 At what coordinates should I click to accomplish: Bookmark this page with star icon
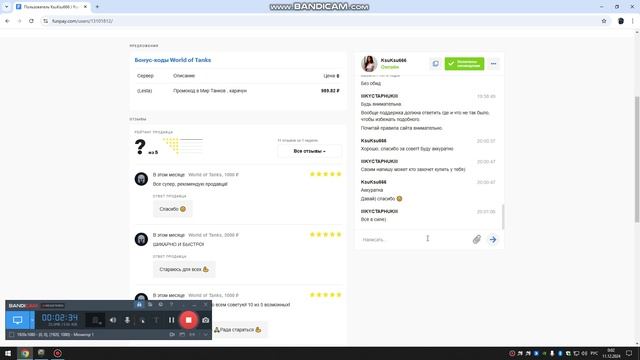(x=604, y=21)
